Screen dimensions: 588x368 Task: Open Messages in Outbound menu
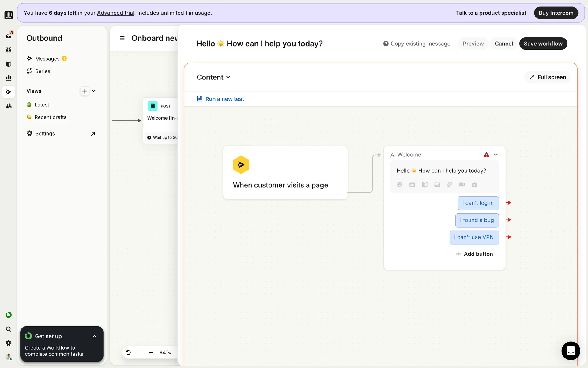(x=47, y=59)
